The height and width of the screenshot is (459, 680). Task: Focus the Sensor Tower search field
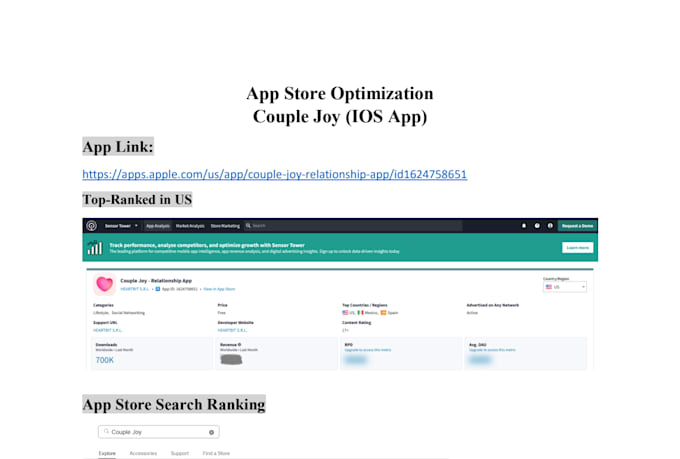click(353, 226)
